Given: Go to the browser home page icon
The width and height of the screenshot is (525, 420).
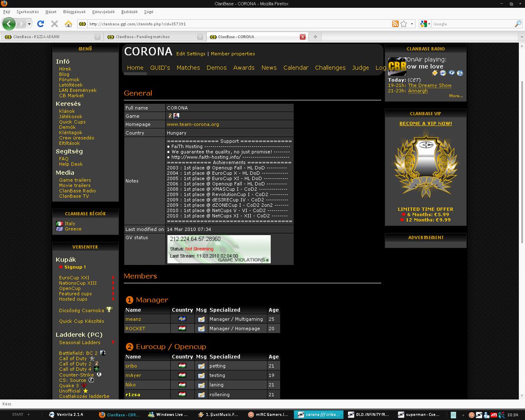Looking at the screenshot, I should 68,24.
